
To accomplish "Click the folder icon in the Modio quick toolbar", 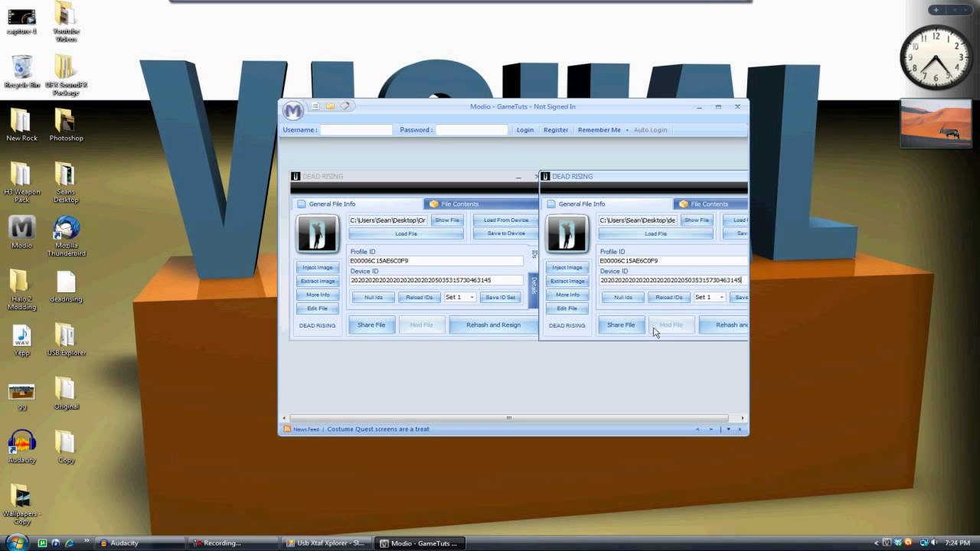I will [x=330, y=106].
